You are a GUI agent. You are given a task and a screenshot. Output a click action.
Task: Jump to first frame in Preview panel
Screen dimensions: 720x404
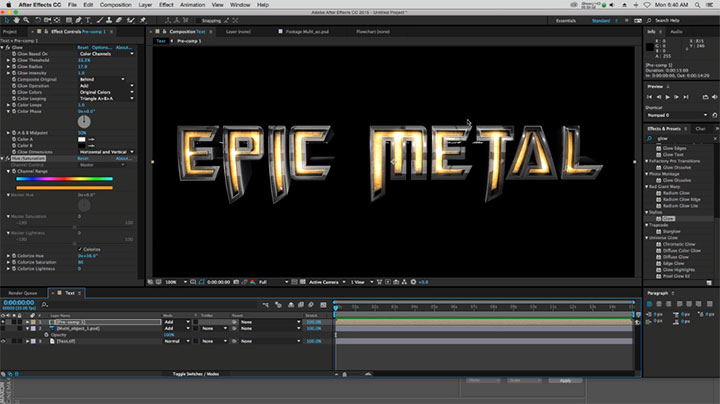[x=649, y=97]
